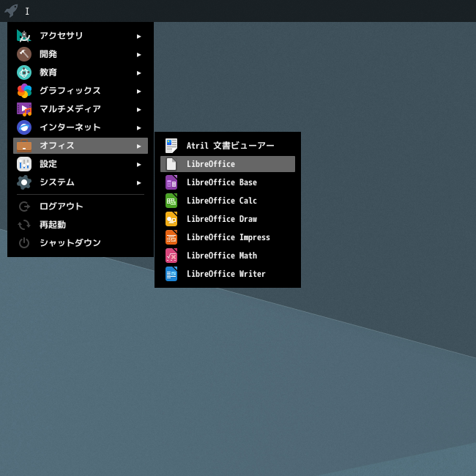Launch Atril 文書ビューアー
This screenshot has height=476, width=476.
pyautogui.click(x=228, y=146)
